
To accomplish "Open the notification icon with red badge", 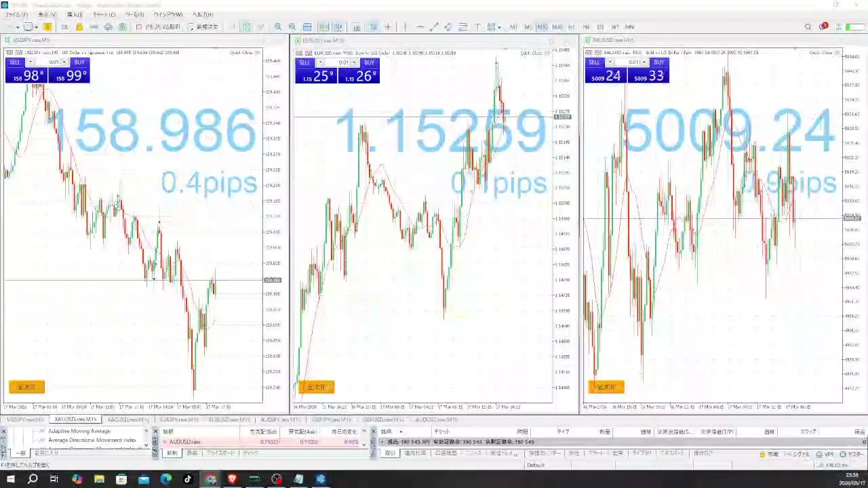I will (x=823, y=27).
